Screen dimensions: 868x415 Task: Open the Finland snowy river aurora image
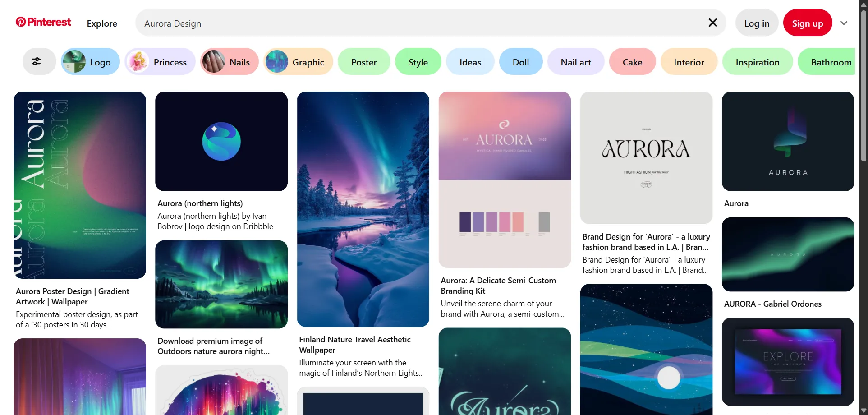[x=363, y=209]
